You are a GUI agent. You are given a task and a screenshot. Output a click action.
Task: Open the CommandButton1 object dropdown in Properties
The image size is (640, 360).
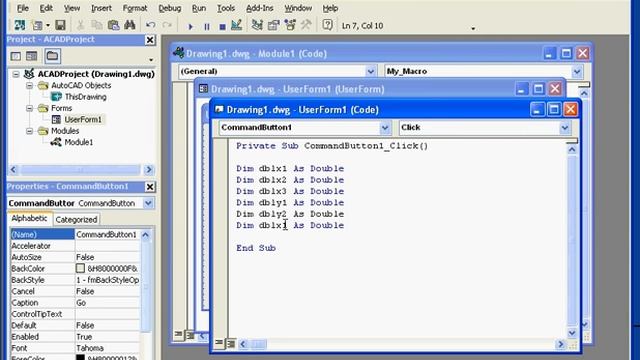pos(148,203)
